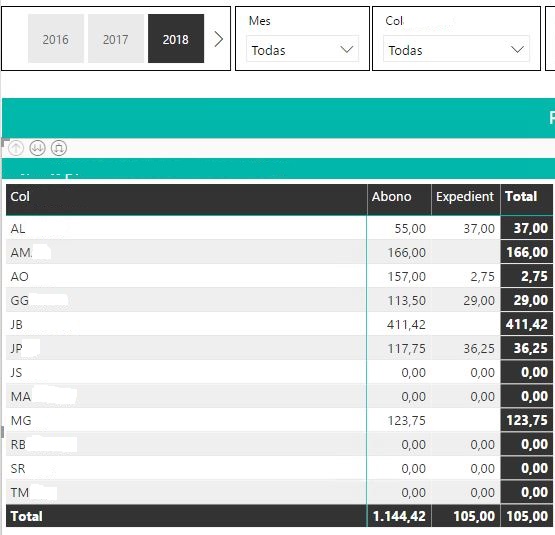This screenshot has height=535, width=555.
Task: Select the JS row label
Action: click(x=16, y=372)
